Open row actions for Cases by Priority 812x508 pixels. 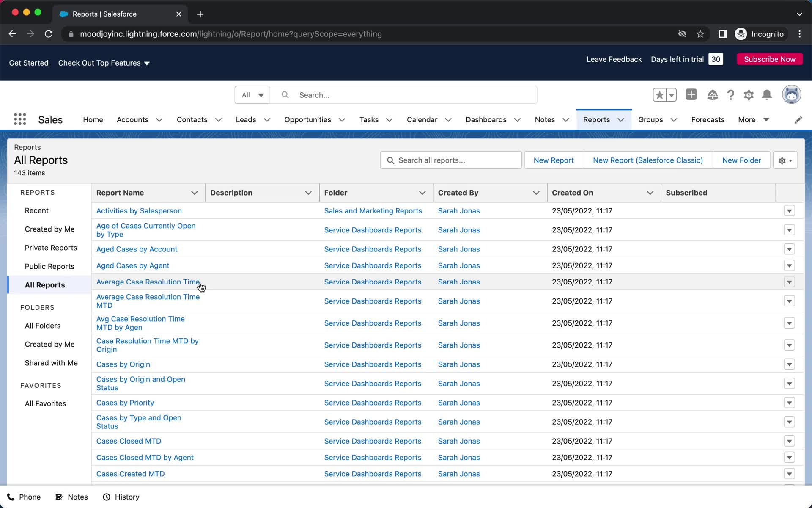click(x=789, y=403)
